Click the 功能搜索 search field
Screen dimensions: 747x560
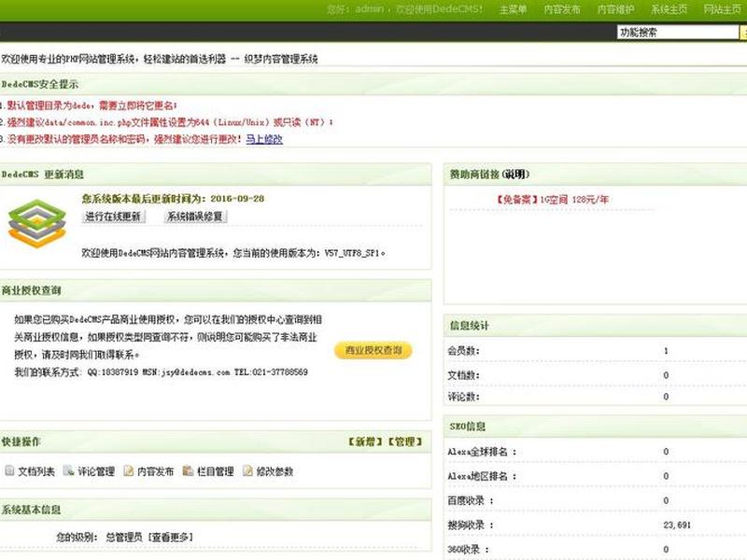pos(678,33)
